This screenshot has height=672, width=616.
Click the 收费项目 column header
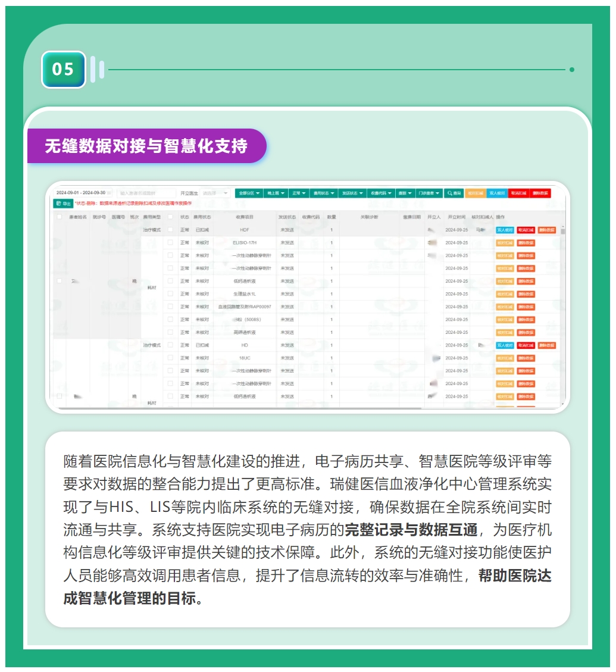(x=245, y=217)
